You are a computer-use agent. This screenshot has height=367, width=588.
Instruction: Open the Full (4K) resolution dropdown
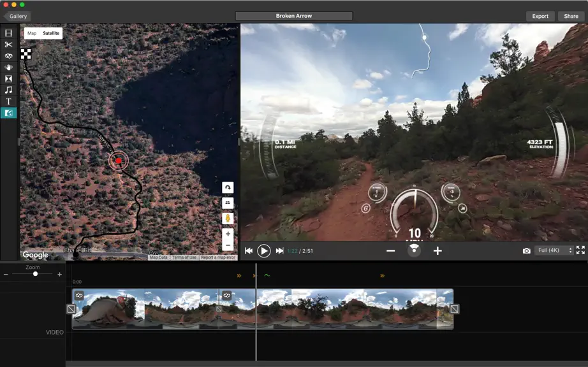click(555, 250)
